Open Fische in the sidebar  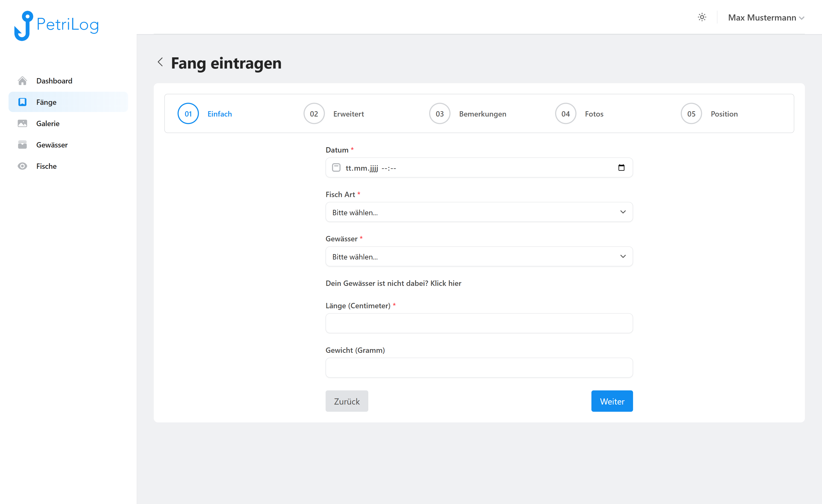click(x=68, y=166)
